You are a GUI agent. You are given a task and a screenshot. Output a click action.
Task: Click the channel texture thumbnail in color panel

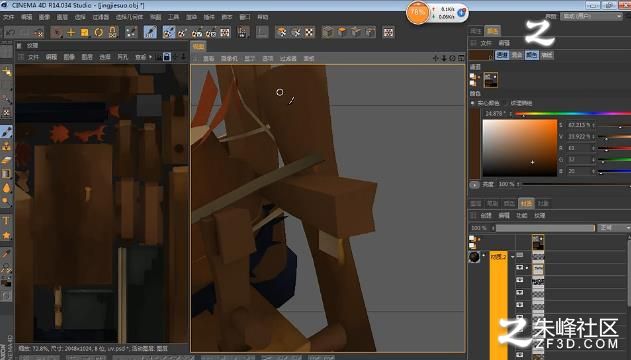pyautogui.click(x=491, y=80)
